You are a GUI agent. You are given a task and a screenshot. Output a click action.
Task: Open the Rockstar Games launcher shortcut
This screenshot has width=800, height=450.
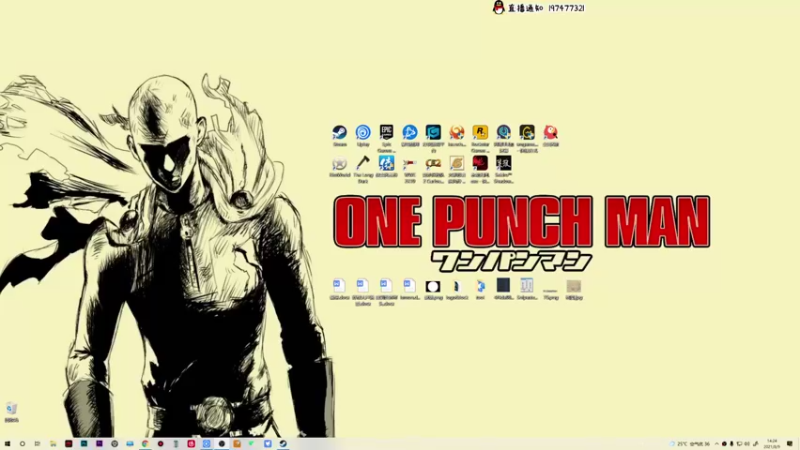[x=480, y=138]
